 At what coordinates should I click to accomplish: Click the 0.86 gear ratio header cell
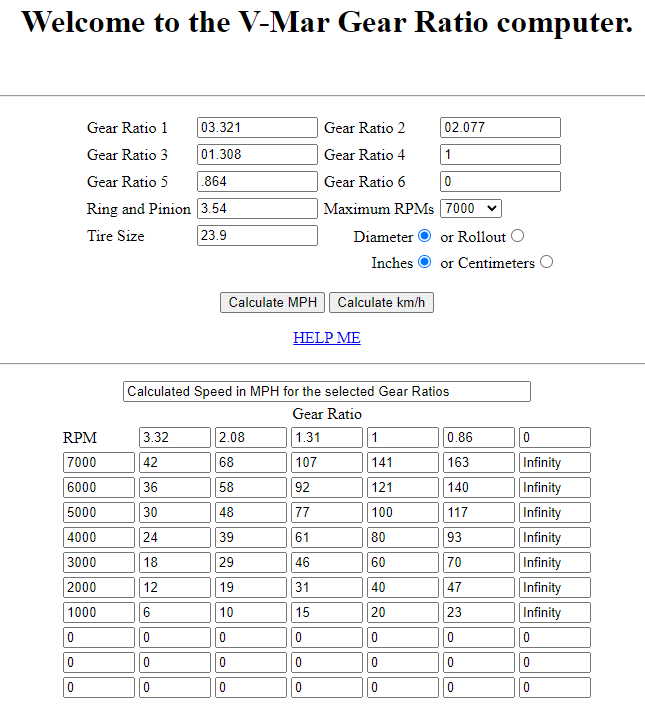click(x=479, y=437)
